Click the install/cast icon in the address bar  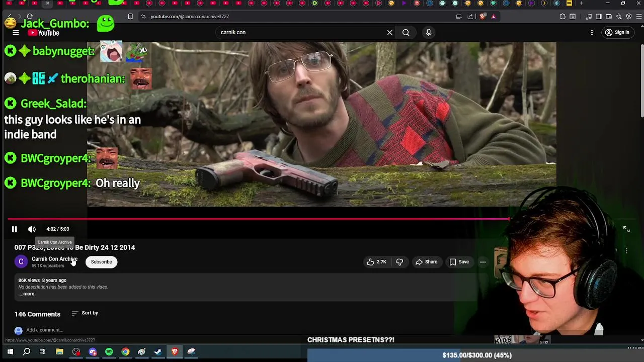tap(459, 17)
